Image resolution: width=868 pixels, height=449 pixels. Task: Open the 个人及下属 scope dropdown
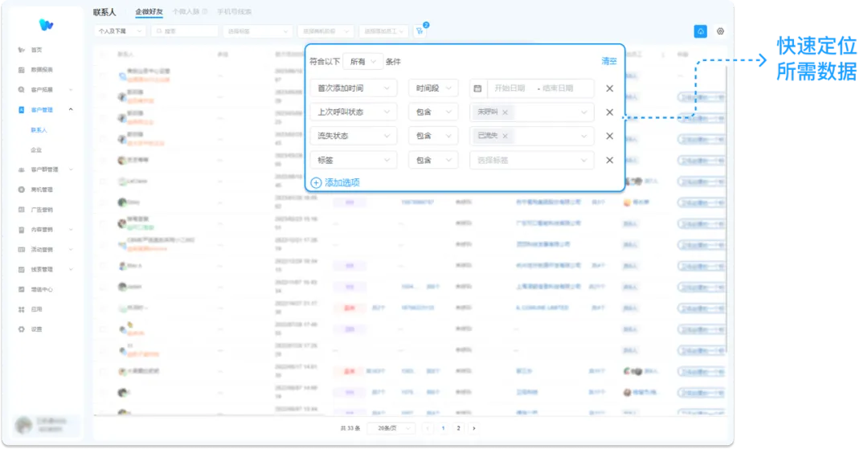[120, 31]
